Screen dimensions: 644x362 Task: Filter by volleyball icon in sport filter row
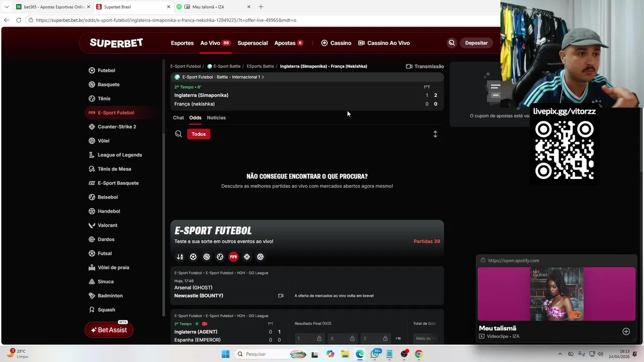pyautogui.click(x=260, y=257)
